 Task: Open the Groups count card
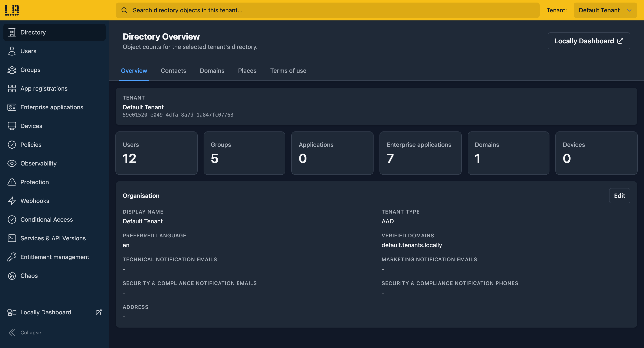click(x=244, y=153)
